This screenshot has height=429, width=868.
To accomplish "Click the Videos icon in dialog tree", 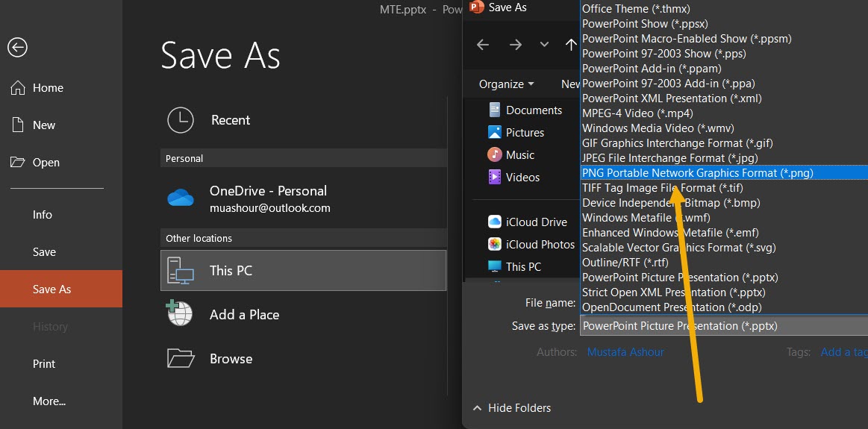I will point(494,177).
